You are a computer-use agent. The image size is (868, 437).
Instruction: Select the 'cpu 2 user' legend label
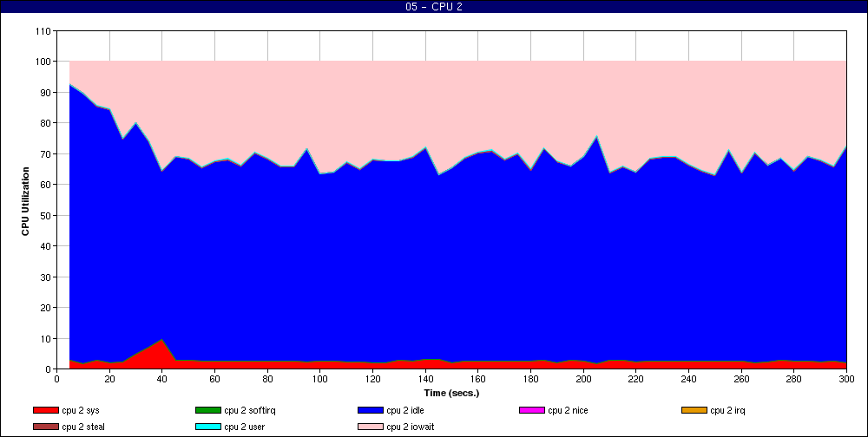point(245,427)
